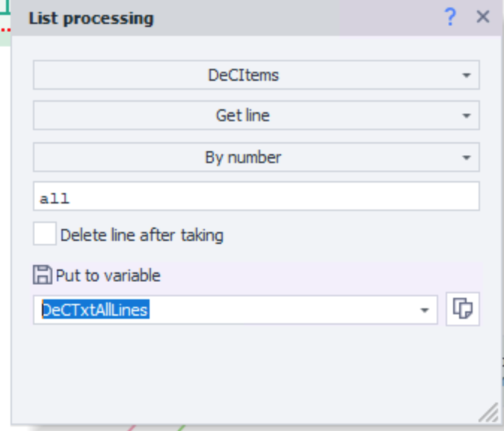
Task: Open the By number method dropdown
Action: pyautogui.click(x=256, y=157)
